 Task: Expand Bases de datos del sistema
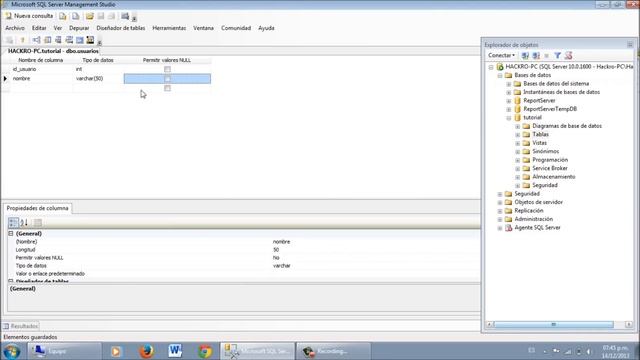point(509,84)
